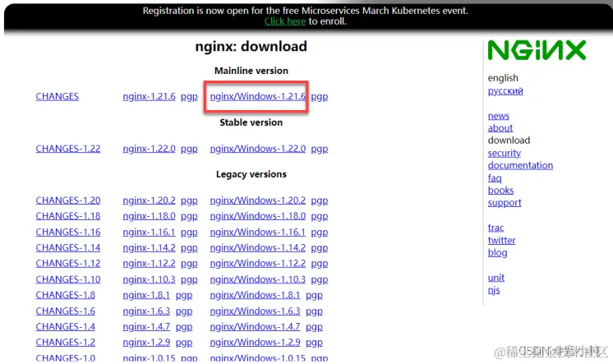
Task: Open the support page
Action: point(505,203)
